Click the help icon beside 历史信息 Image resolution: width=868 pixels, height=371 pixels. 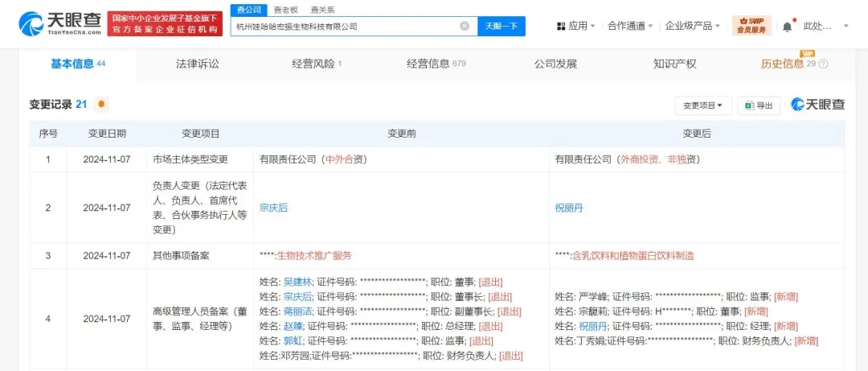point(823,64)
